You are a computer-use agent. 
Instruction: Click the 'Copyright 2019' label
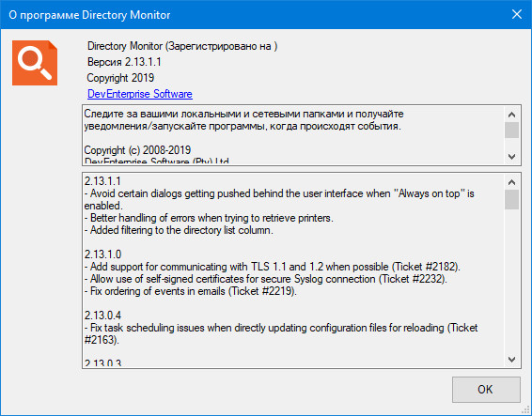pos(120,78)
